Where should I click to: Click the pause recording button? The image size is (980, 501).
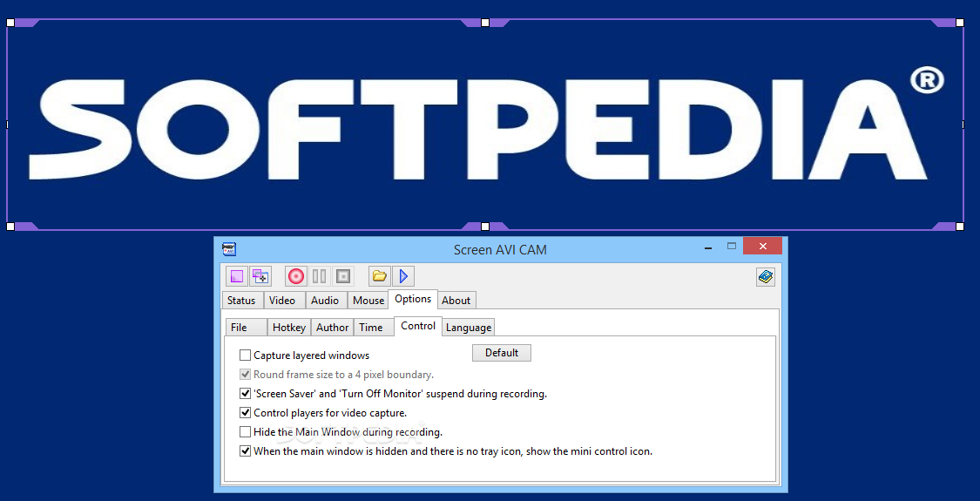(320, 276)
